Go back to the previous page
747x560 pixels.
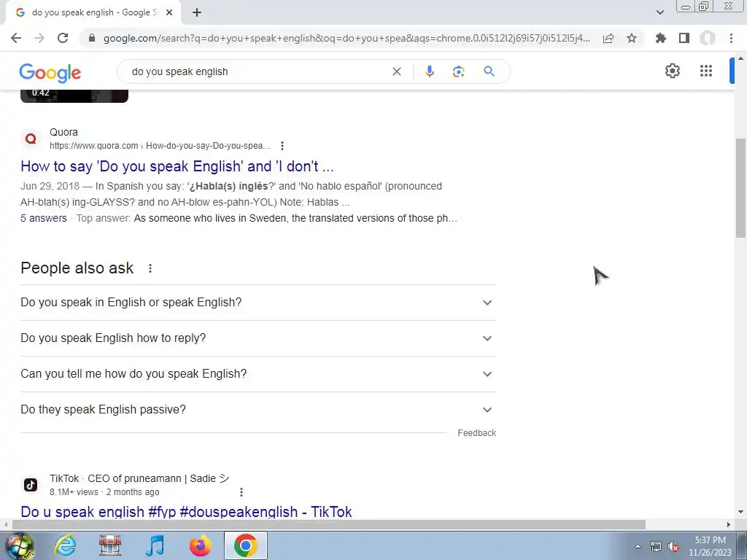(16, 38)
